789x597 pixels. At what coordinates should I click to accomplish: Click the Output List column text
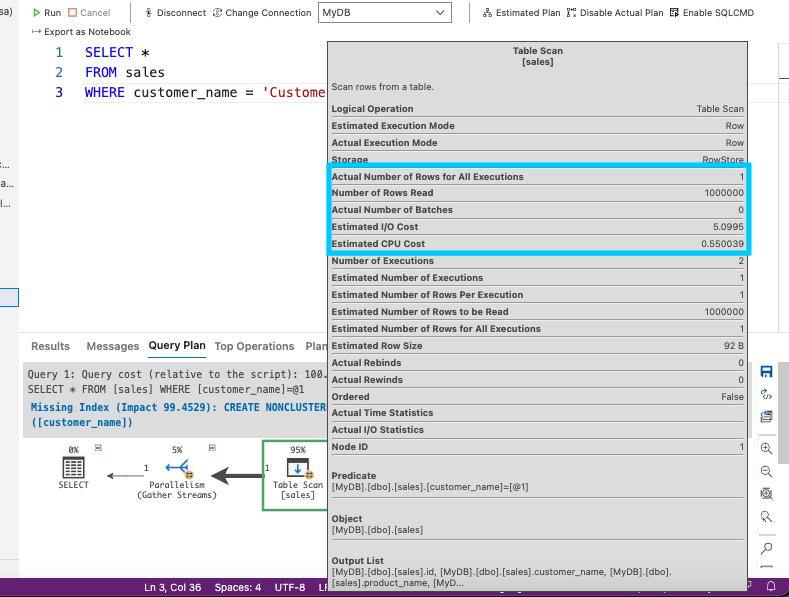coord(501,577)
